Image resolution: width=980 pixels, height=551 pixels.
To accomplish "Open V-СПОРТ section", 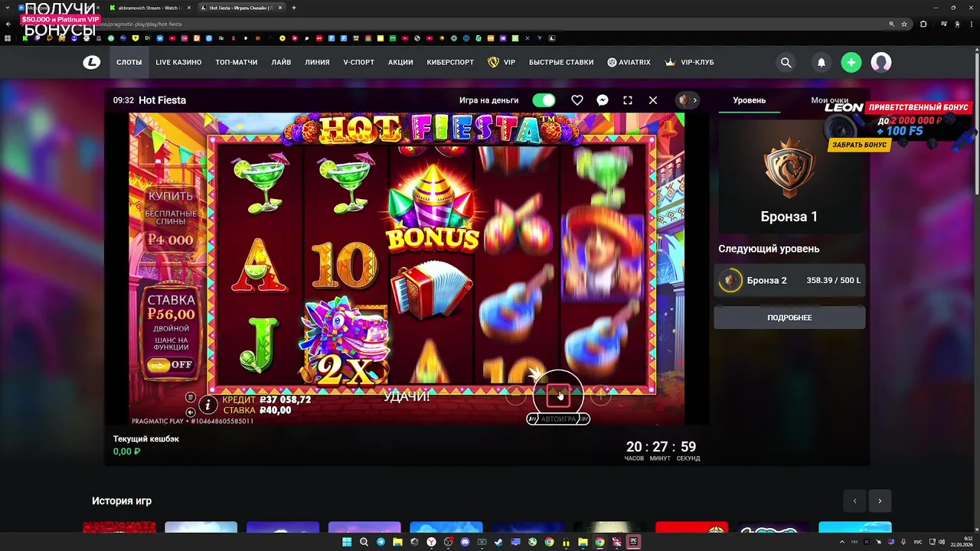I will [359, 63].
